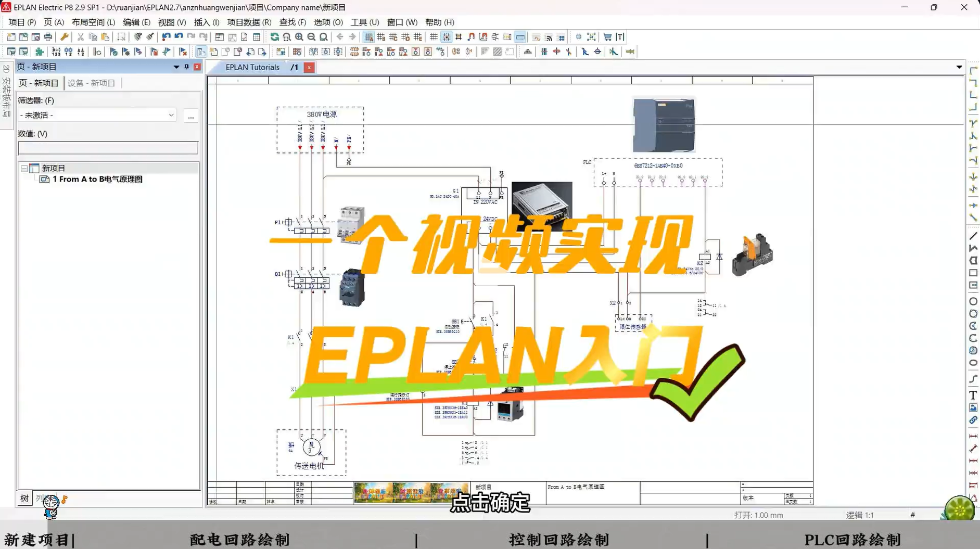Select the EPLAN Tutorials /1 document tab

point(262,67)
